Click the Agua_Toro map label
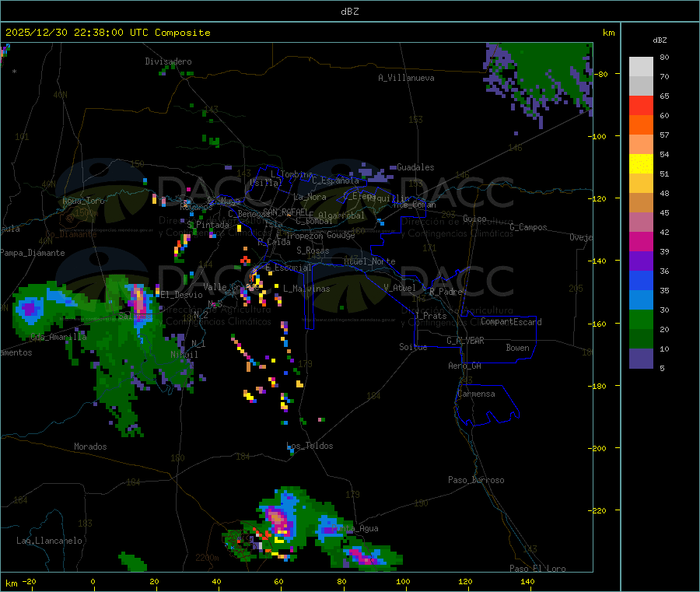700x592 pixels. point(83,201)
